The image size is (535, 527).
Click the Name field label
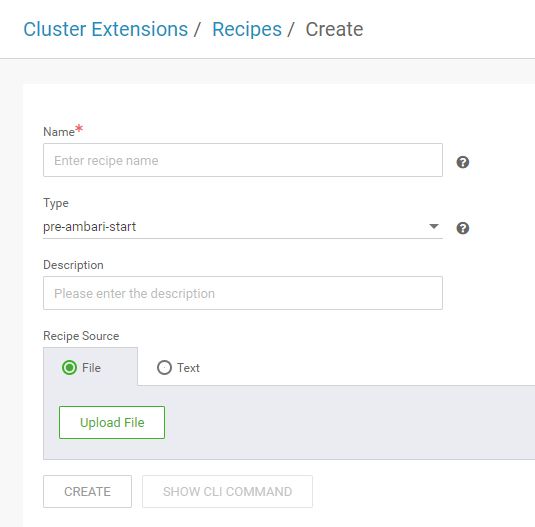tap(59, 132)
